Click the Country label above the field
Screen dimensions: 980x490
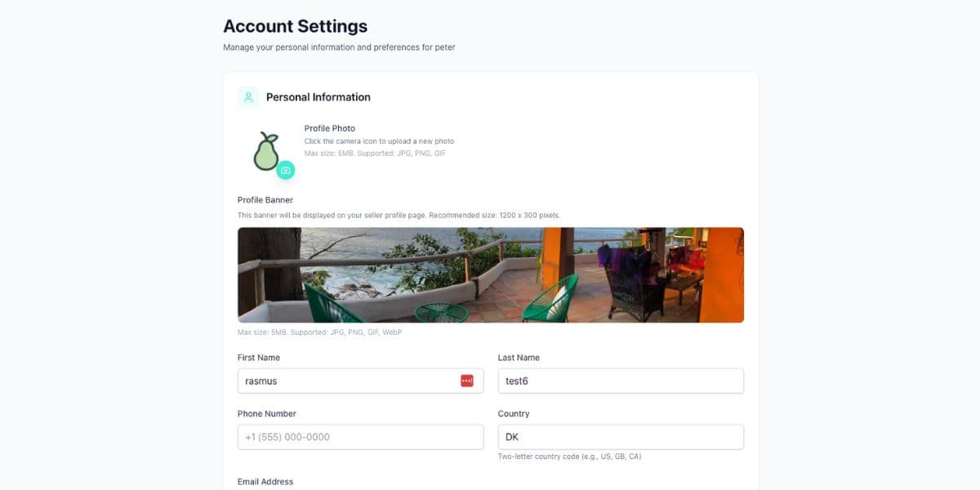(514, 414)
